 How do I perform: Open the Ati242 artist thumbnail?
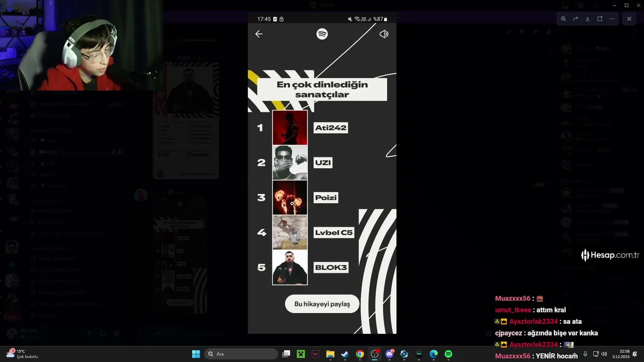click(x=290, y=128)
